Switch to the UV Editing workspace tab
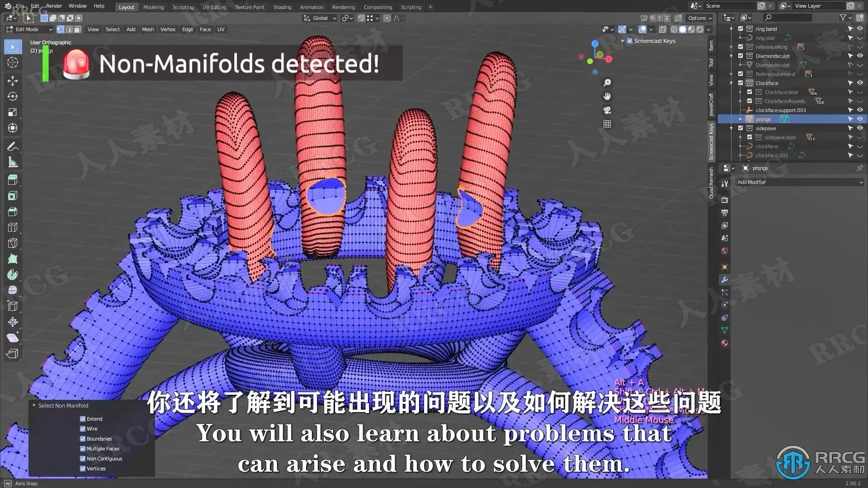 pyautogui.click(x=214, y=7)
